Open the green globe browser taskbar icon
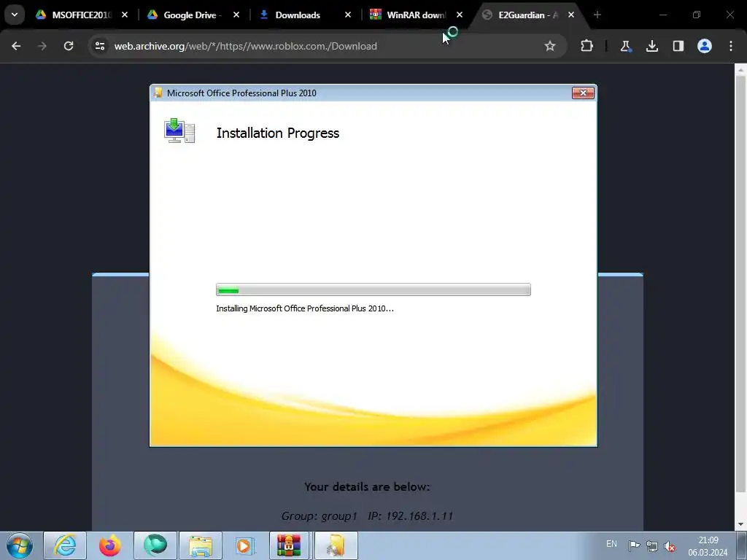The image size is (747, 560). click(x=155, y=545)
